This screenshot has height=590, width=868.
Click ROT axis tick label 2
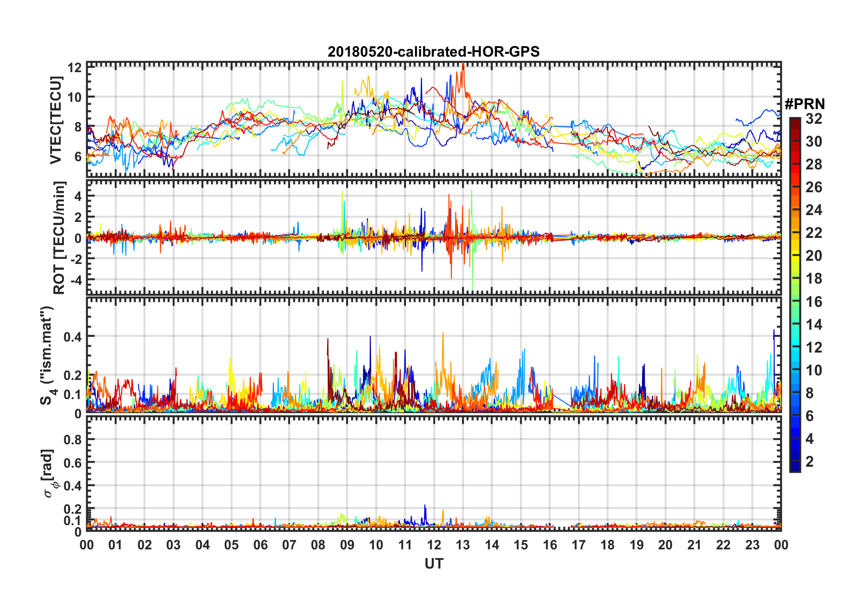click(x=78, y=217)
